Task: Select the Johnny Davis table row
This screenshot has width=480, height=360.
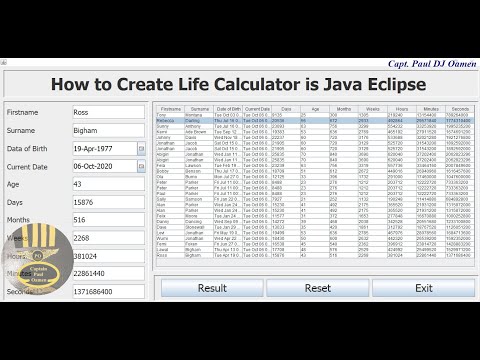Action: tap(315, 137)
